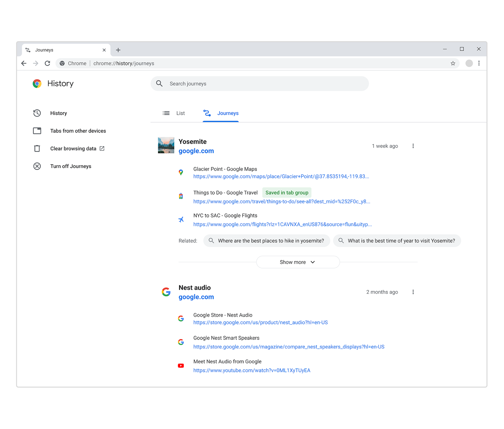The width and height of the screenshot is (504, 429).
Task: Click the browser forward arrow
Action: pyautogui.click(x=36, y=63)
